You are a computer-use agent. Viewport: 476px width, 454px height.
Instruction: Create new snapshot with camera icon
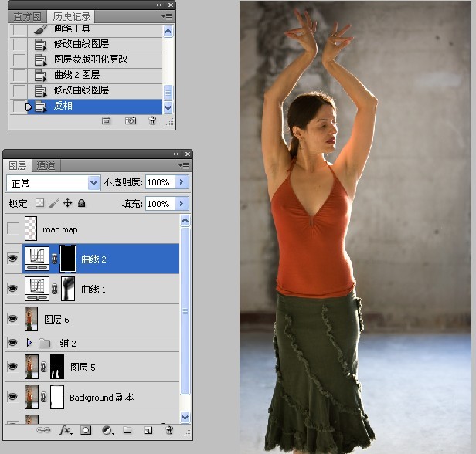pyautogui.click(x=131, y=120)
